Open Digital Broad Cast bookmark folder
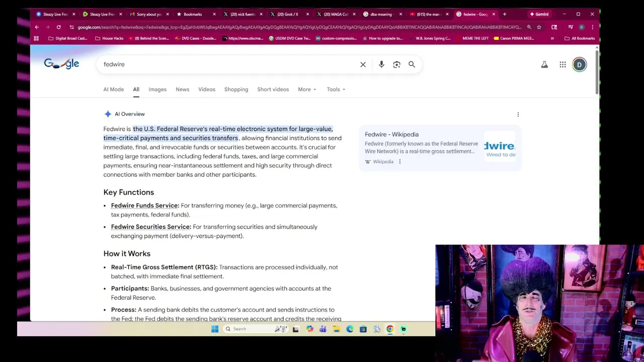This screenshot has height=362, width=644. [x=67, y=38]
